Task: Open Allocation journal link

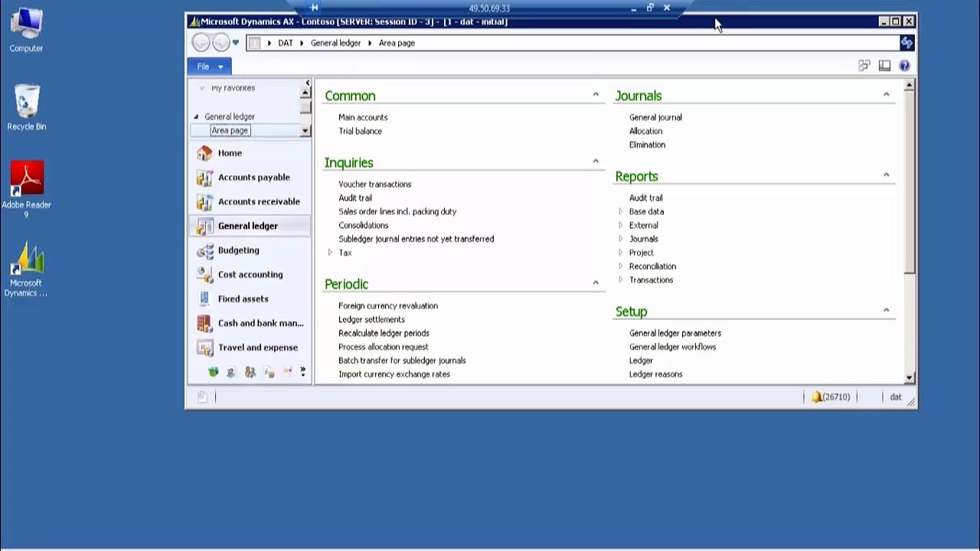Action: [646, 131]
